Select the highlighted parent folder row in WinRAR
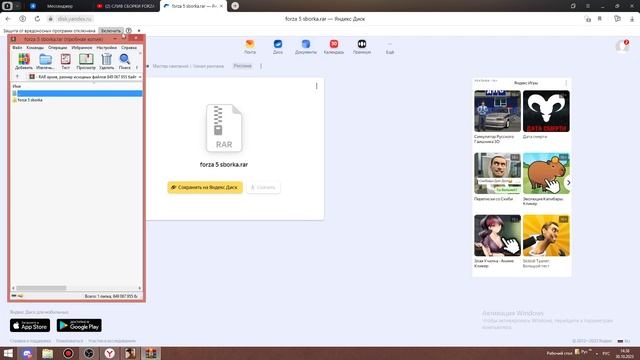 tap(77, 93)
